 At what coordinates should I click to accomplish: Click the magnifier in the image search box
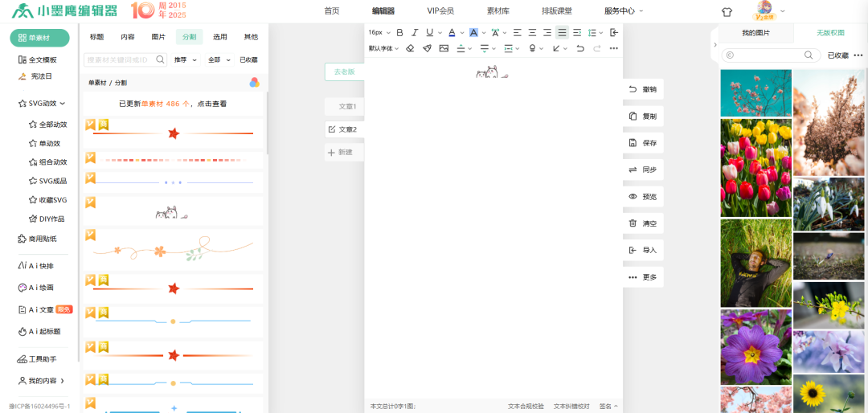[x=809, y=55]
